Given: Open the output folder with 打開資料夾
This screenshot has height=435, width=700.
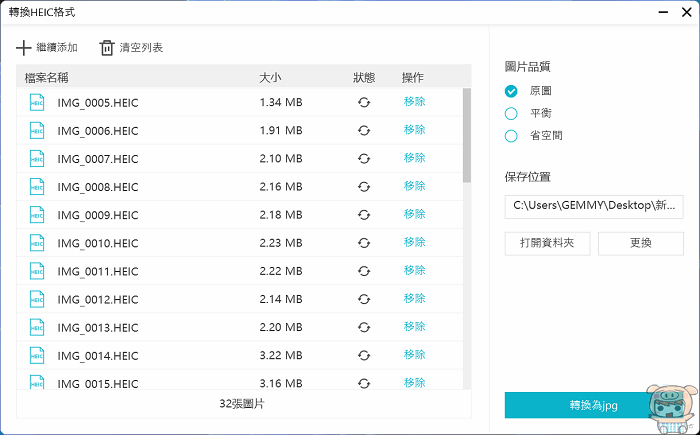Looking at the screenshot, I should click(547, 244).
